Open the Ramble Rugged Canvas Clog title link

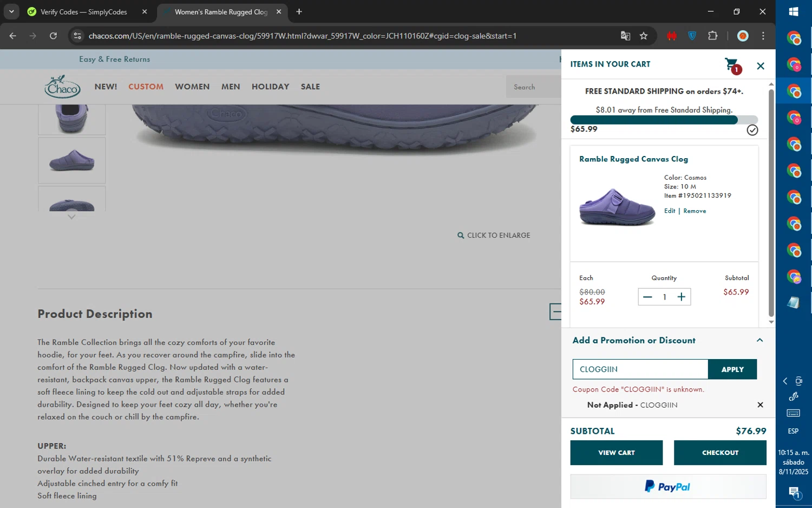633,159
